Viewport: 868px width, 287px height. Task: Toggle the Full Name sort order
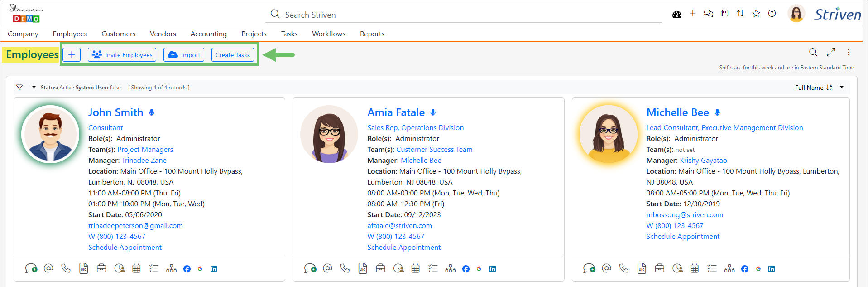[829, 88]
